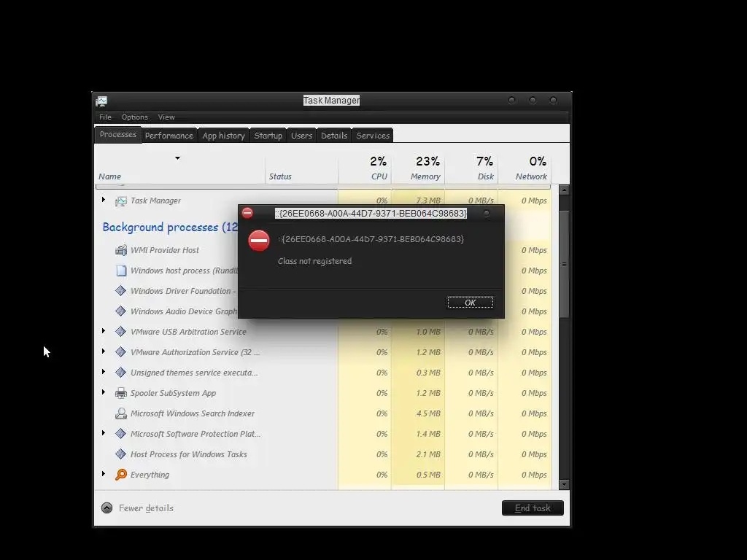747x560 pixels.
Task: Click the Everything search magnifier icon
Action: click(x=121, y=475)
